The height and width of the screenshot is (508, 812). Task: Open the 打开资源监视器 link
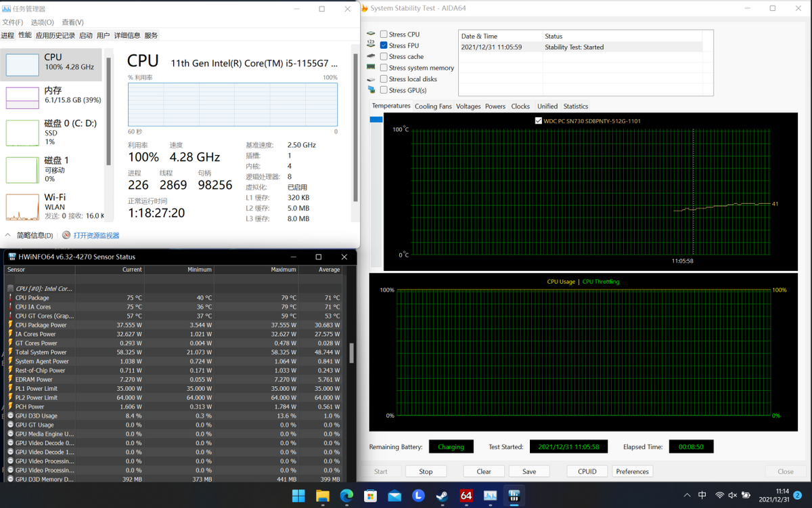pyautogui.click(x=96, y=235)
